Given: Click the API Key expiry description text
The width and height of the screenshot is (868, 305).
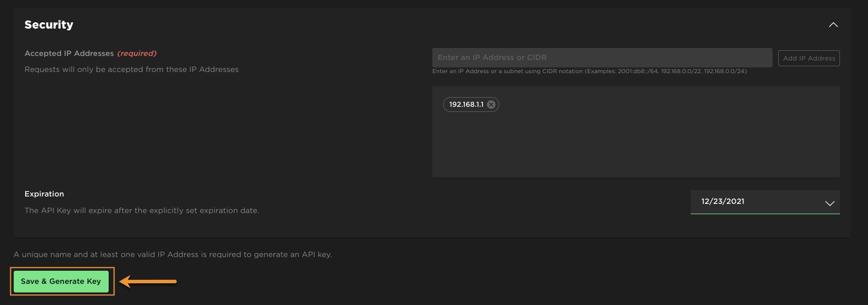Looking at the screenshot, I should click(141, 210).
